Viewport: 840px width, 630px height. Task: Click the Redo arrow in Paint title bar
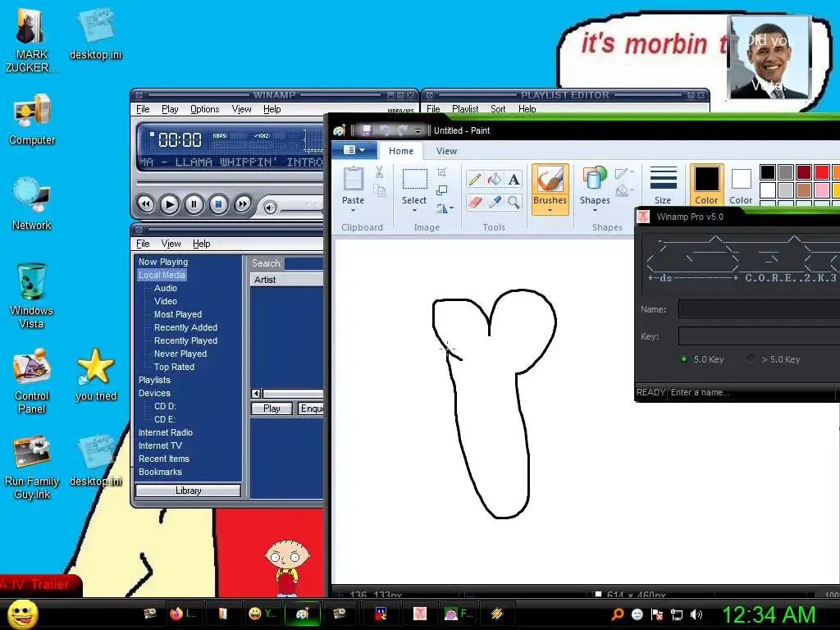pyautogui.click(x=402, y=130)
